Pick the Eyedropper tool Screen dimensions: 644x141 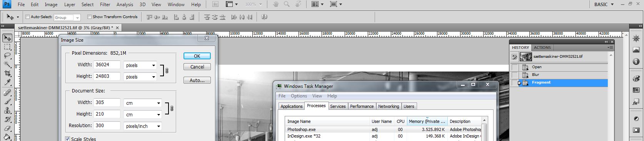click(7, 82)
